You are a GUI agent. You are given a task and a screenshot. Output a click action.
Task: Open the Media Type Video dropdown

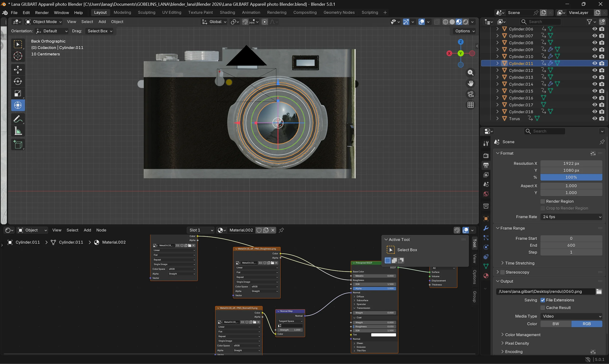pyautogui.click(x=571, y=316)
